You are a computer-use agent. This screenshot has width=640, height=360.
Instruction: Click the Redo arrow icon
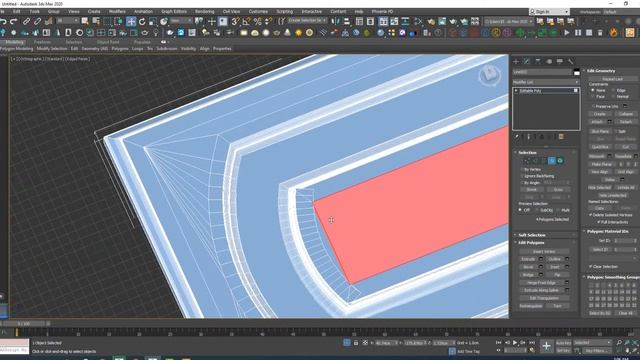[x=14, y=21]
